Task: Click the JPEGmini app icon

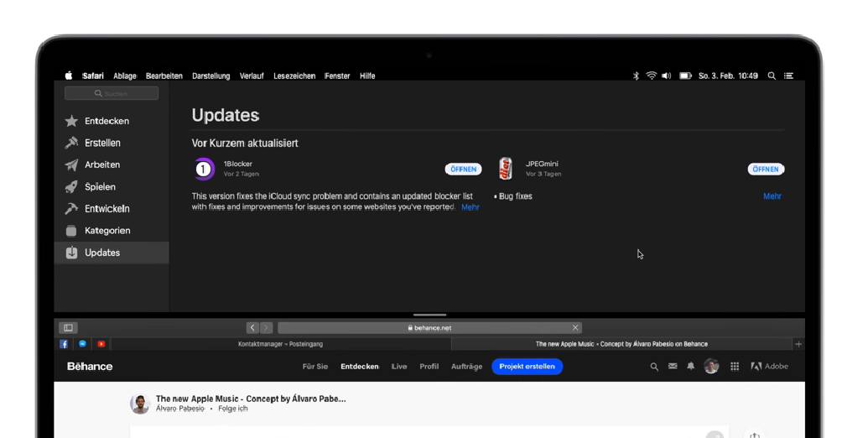Action: point(506,169)
